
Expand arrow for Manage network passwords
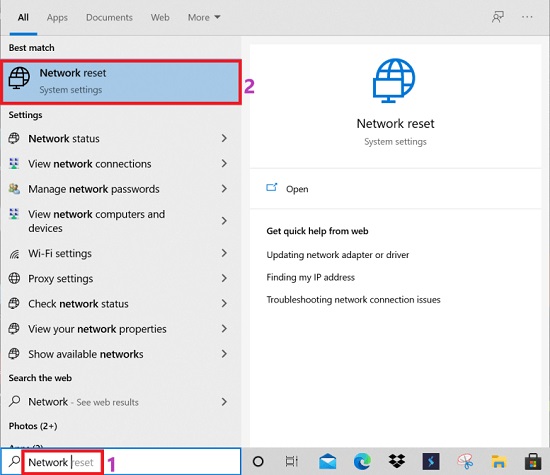pos(224,189)
